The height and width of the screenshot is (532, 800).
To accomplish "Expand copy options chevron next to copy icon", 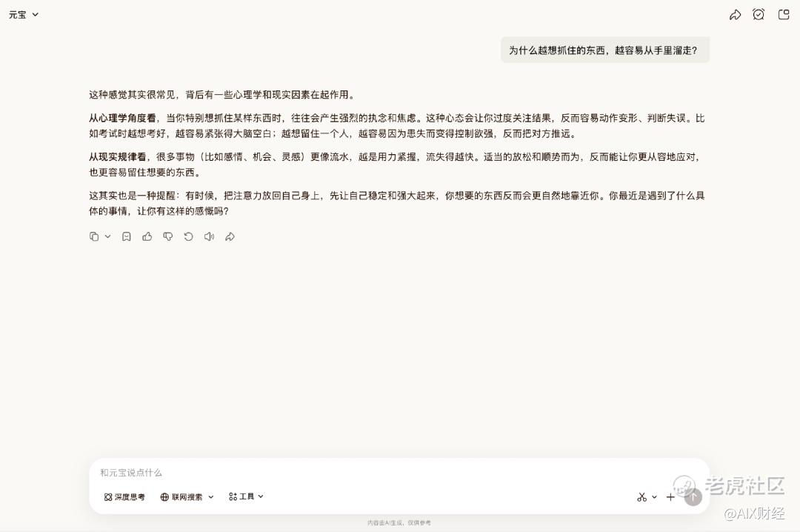I will pos(107,236).
